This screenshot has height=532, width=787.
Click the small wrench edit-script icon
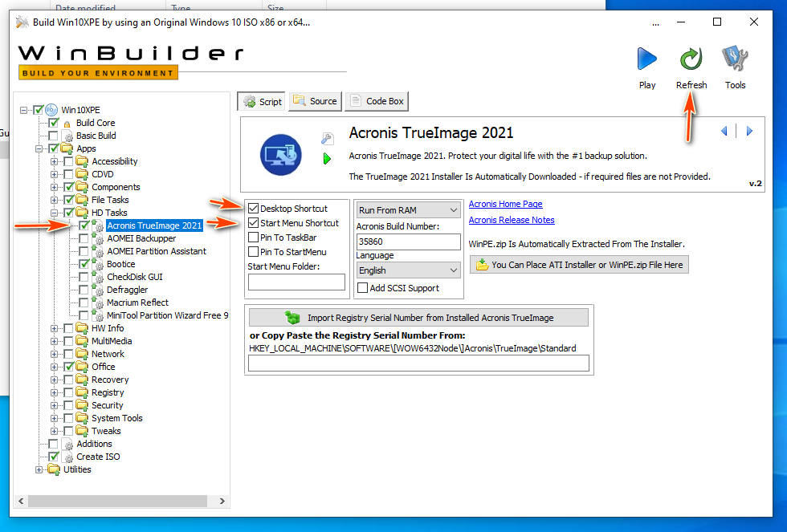328,138
